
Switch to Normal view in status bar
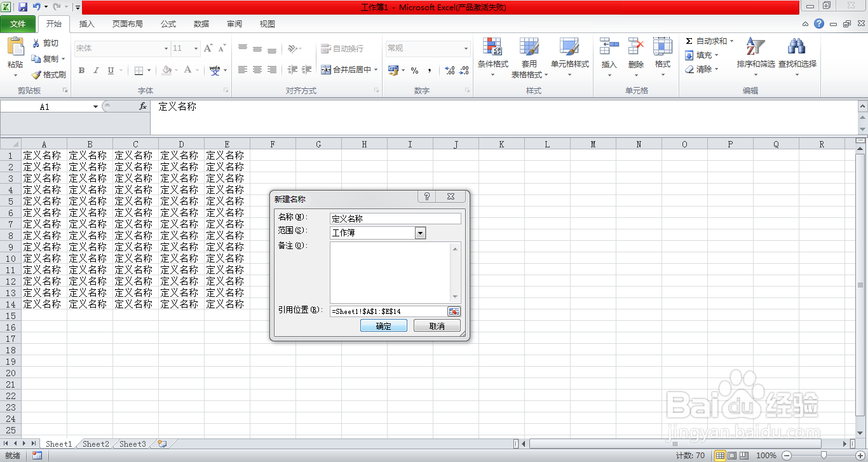(x=720, y=456)
